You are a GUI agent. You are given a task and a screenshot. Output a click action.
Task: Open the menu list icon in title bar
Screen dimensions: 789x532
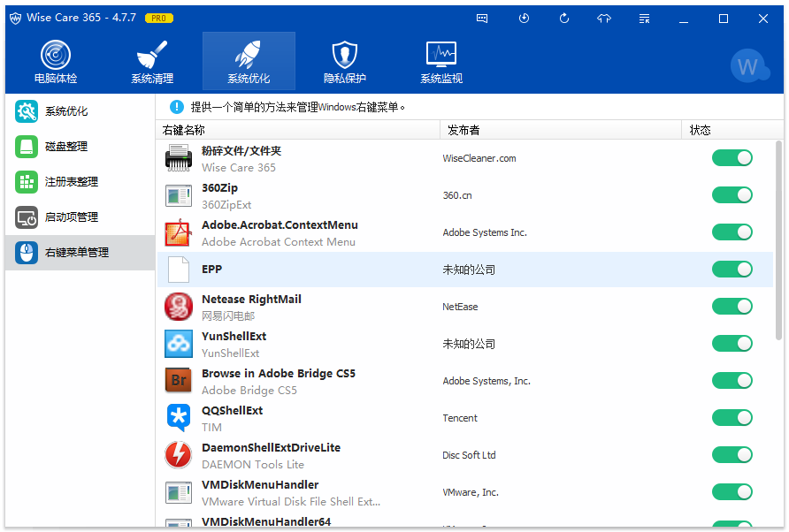coord(644,19)
